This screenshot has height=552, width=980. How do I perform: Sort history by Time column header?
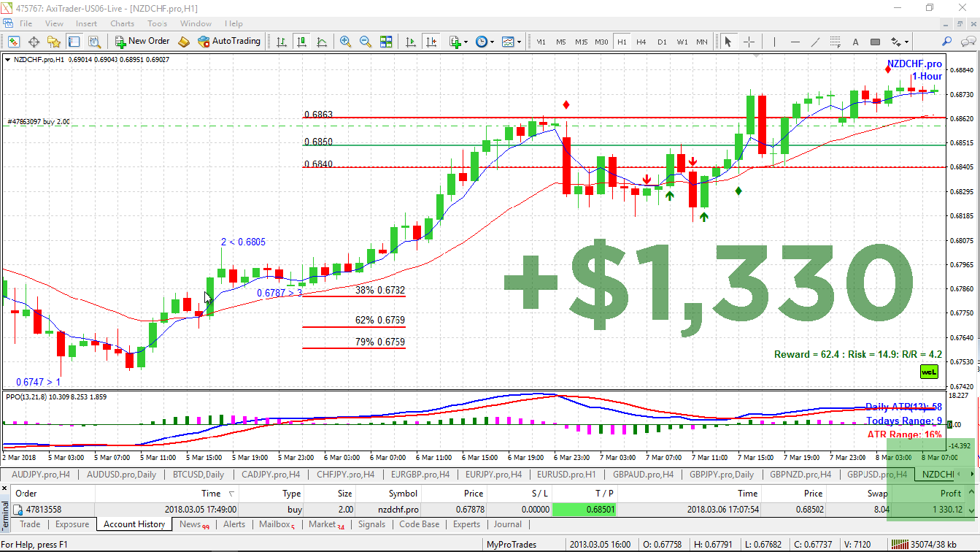point(168,494)
